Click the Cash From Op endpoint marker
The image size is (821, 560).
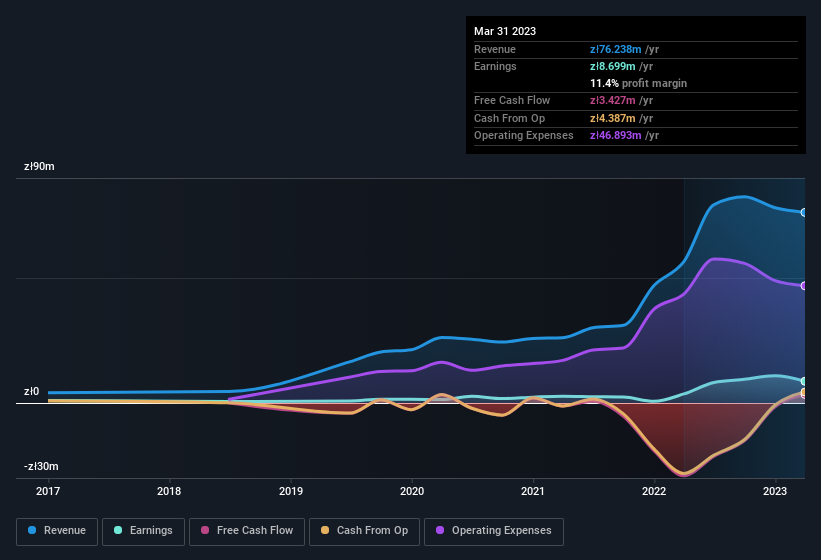[x=804, y=392]
